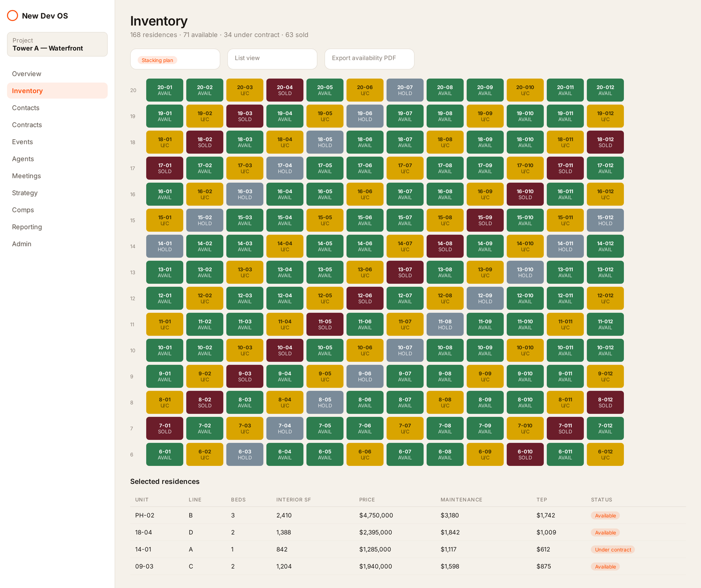This screenshot has width=701, height=588.
Task: Select on-hold unit 15-012
Action: (x=605, y=220)
